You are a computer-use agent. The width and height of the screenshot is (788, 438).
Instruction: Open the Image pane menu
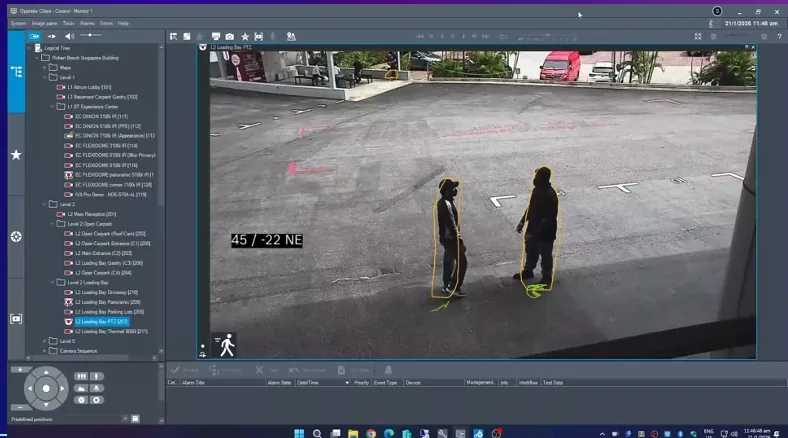pyautogui.click(x=44, y=23)
